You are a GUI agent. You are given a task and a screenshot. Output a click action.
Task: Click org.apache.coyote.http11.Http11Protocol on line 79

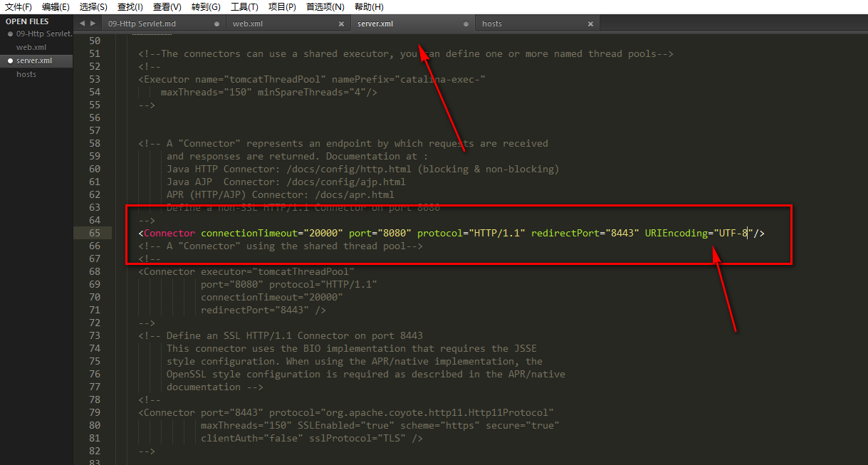point(440,412)
